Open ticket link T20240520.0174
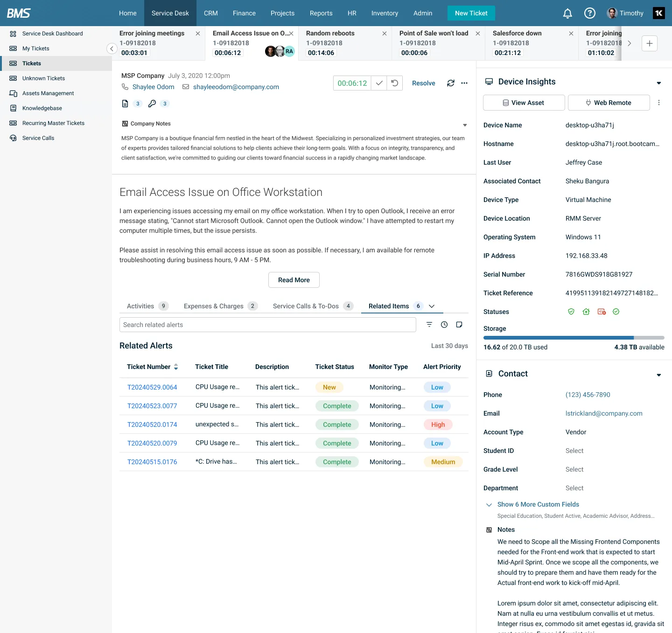 [x=152, y=424]
